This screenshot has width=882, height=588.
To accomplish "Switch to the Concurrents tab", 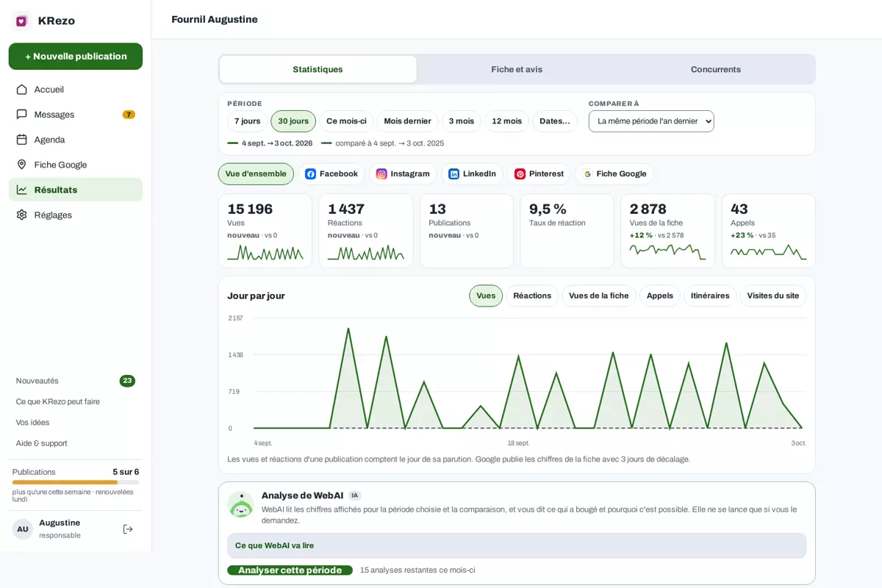I will click(716, 69).
